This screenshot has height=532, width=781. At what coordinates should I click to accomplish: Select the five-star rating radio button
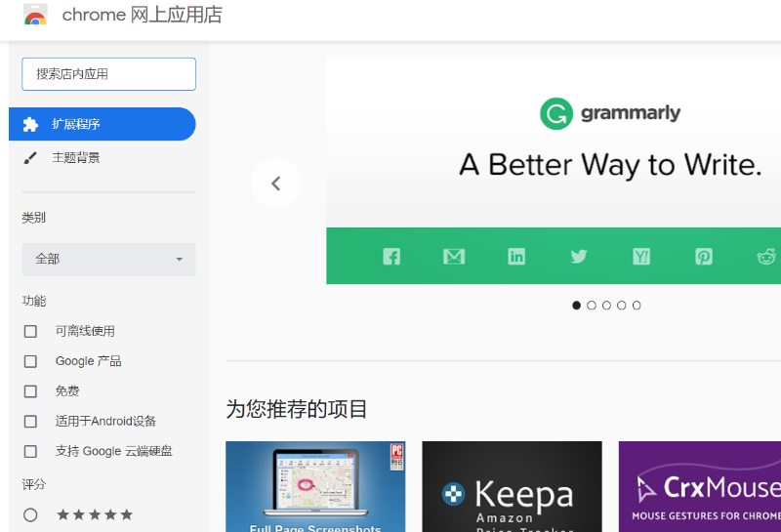click(x=30, y=514)
